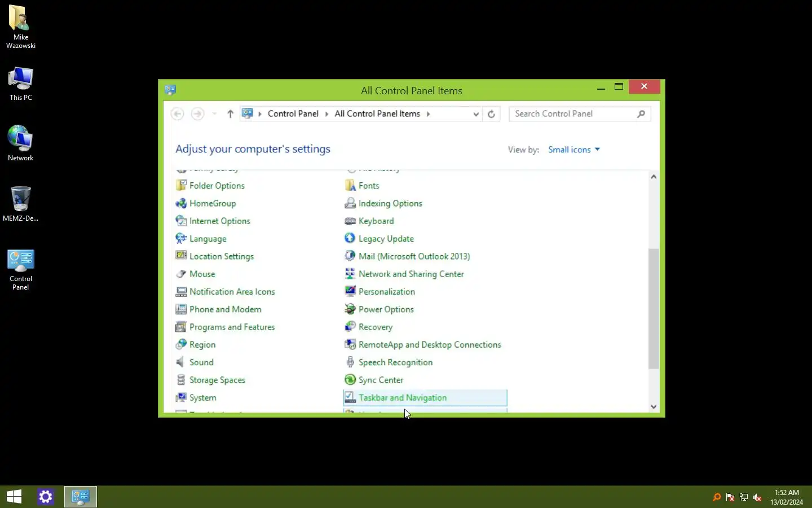The width and height of the screenshot is (812, 508).
Task: Click the RemoteApp and Desktop Connections icon
Action: click(350, 344)
